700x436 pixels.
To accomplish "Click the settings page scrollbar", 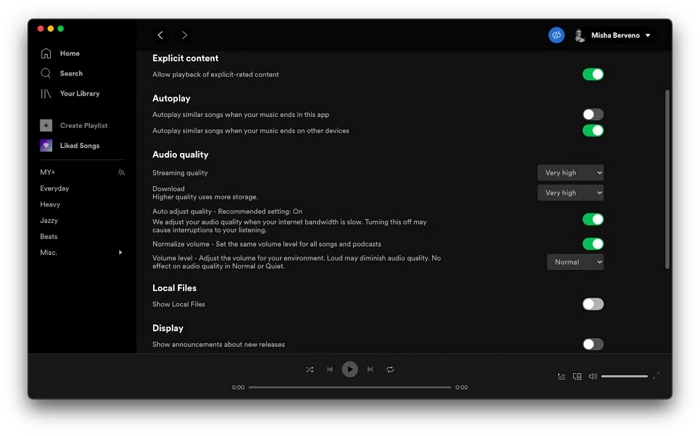I will [x=667, y=179].
